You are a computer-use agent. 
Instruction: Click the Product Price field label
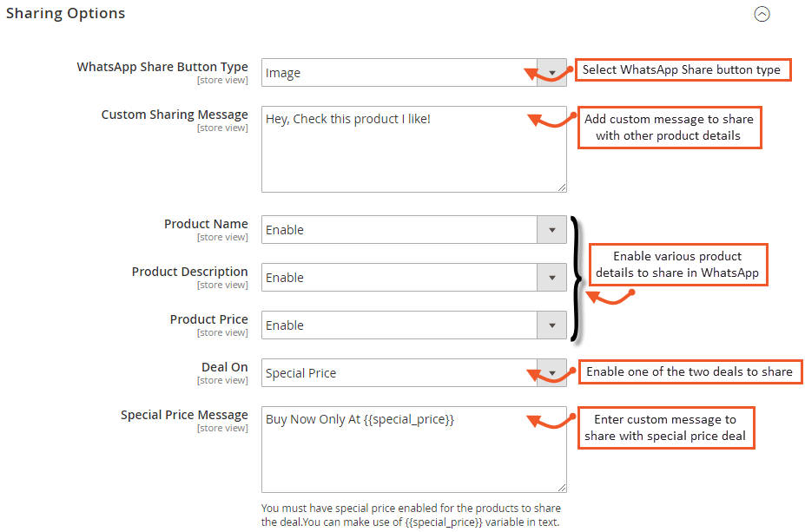[x=209, y=319]
